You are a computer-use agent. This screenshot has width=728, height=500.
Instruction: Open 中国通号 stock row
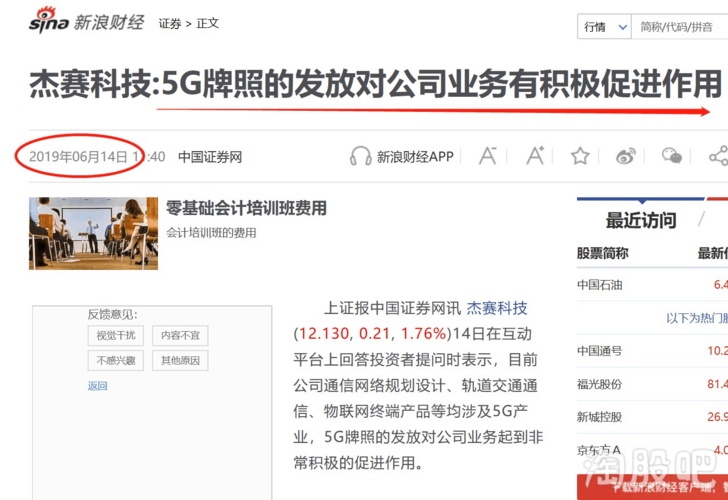point(652,351)
